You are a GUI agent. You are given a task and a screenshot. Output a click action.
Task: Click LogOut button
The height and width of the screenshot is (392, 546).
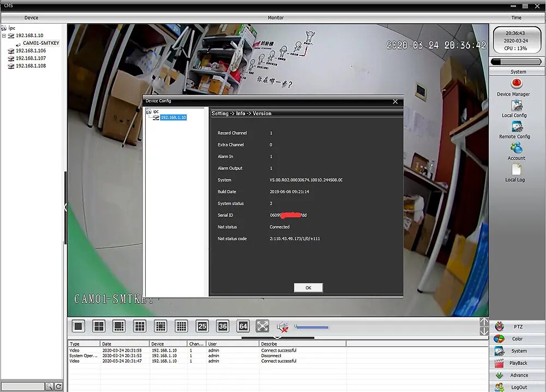coord(518,387)
